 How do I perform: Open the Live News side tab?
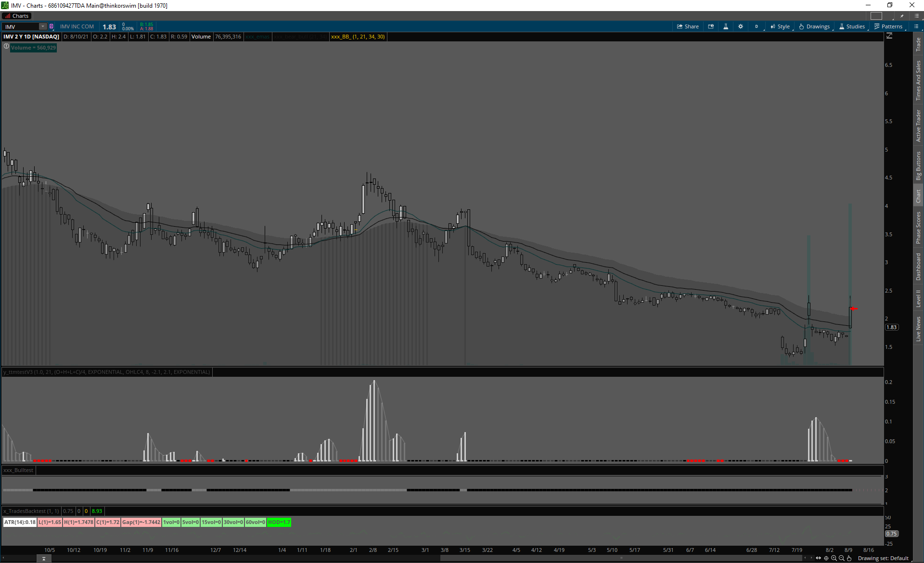918,329
